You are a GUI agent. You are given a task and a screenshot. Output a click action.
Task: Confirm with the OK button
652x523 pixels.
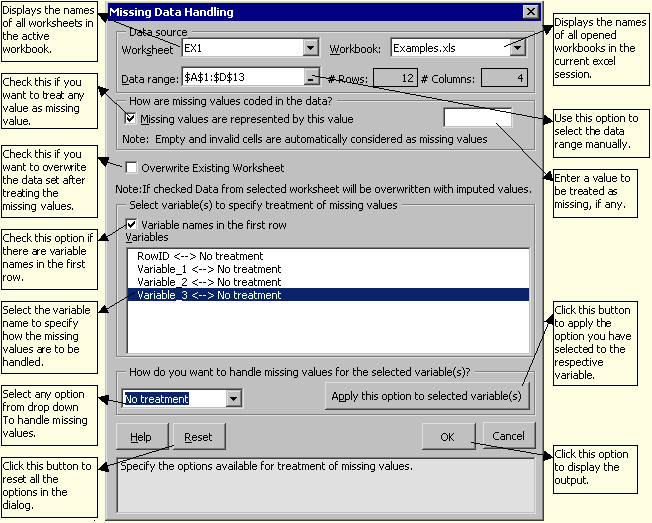coord(448,436)
